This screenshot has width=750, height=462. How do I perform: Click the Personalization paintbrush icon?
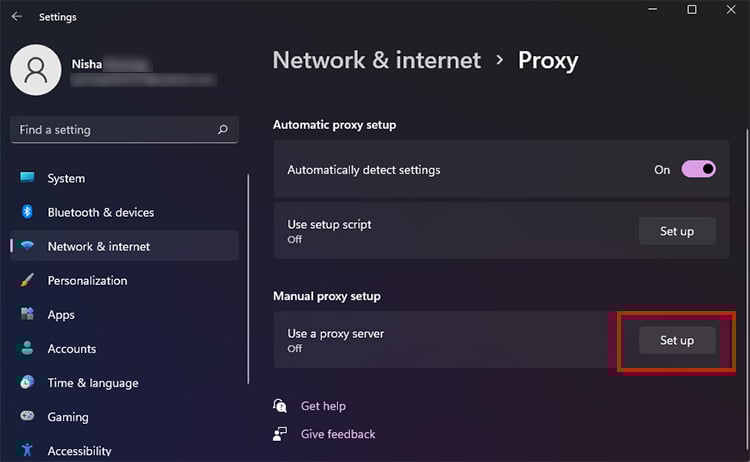tap(27, 281)
